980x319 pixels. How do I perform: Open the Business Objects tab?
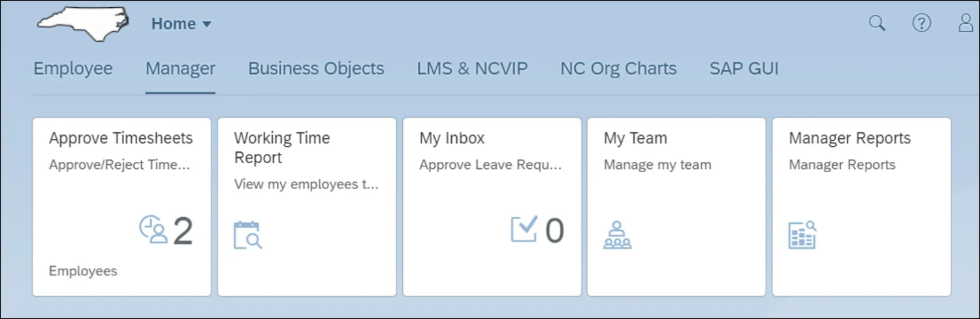point(316,68)
